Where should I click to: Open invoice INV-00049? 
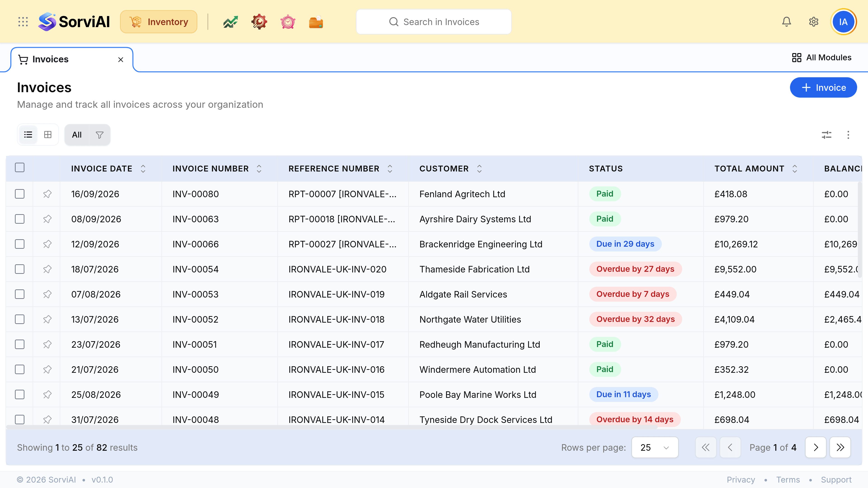(x=196, y=395)
